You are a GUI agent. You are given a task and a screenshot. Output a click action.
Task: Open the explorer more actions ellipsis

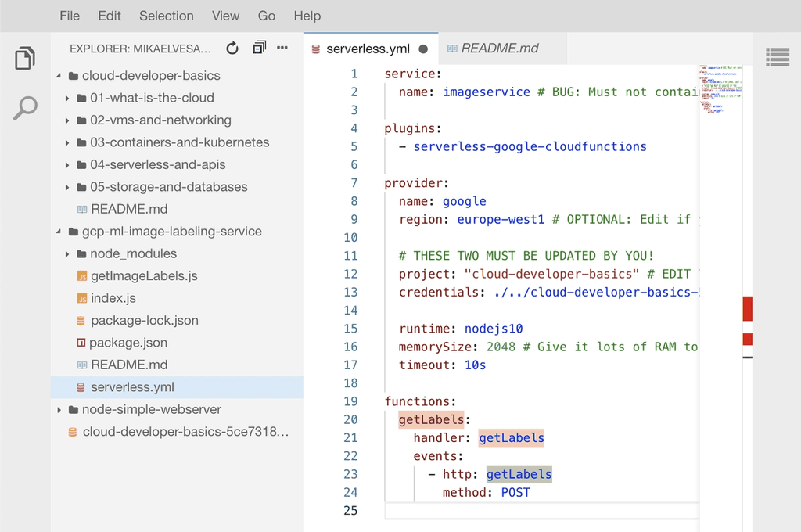[282, 49]
